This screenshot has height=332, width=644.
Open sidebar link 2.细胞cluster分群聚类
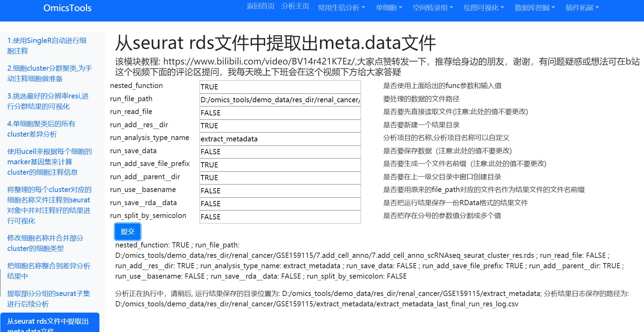click(x=50, y=73)
